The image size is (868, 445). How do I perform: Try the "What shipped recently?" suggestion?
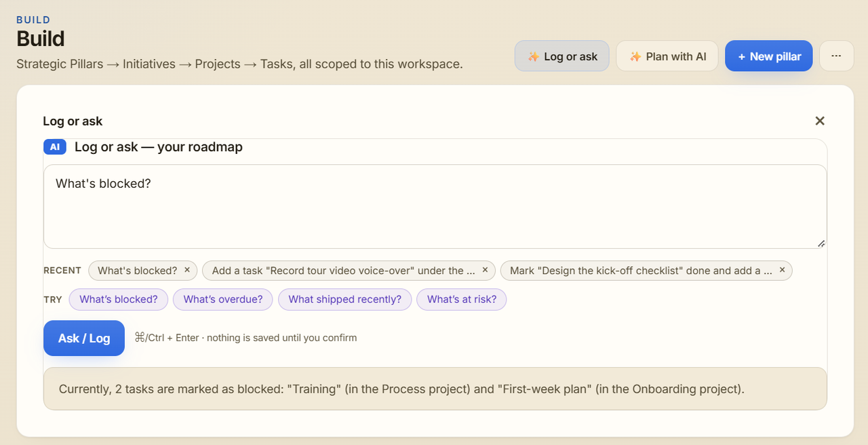point(344,299)
